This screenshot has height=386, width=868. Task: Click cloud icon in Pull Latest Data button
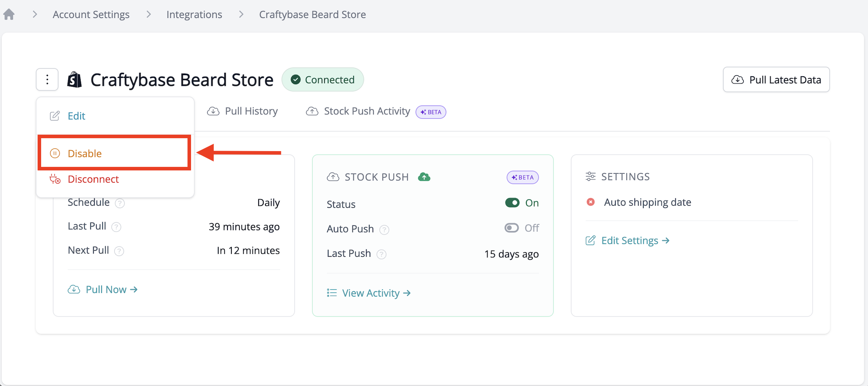point(737,79)
